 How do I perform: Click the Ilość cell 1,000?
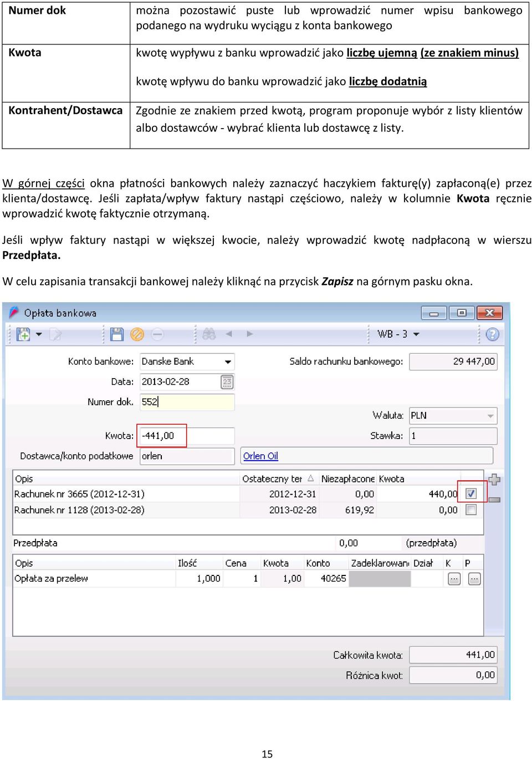click(x=199, y=578)
